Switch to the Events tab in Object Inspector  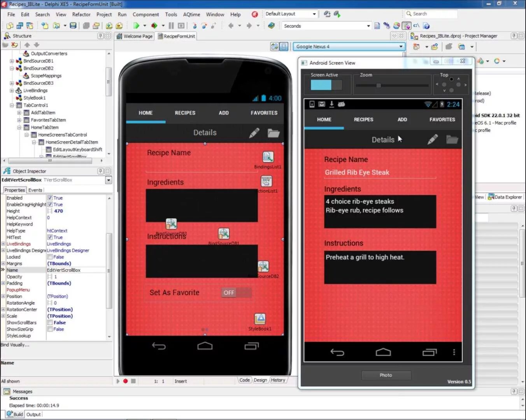click(x=35, y=190)
